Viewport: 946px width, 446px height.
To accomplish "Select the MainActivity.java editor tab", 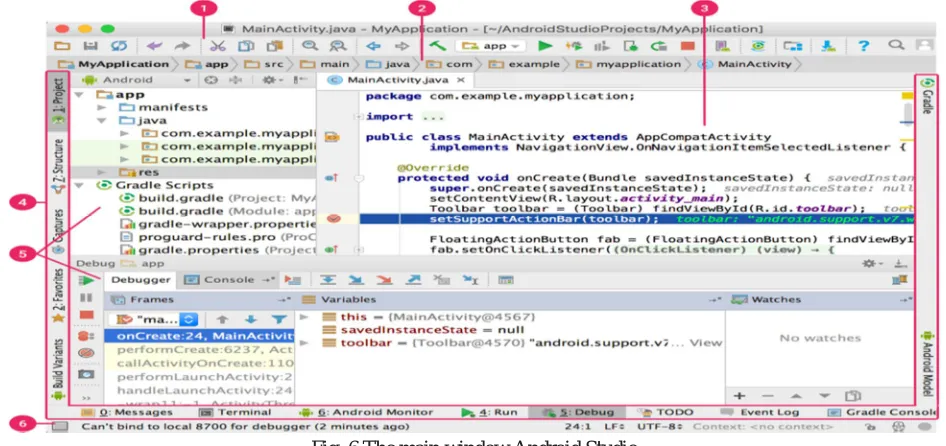I will coord(396,80).
